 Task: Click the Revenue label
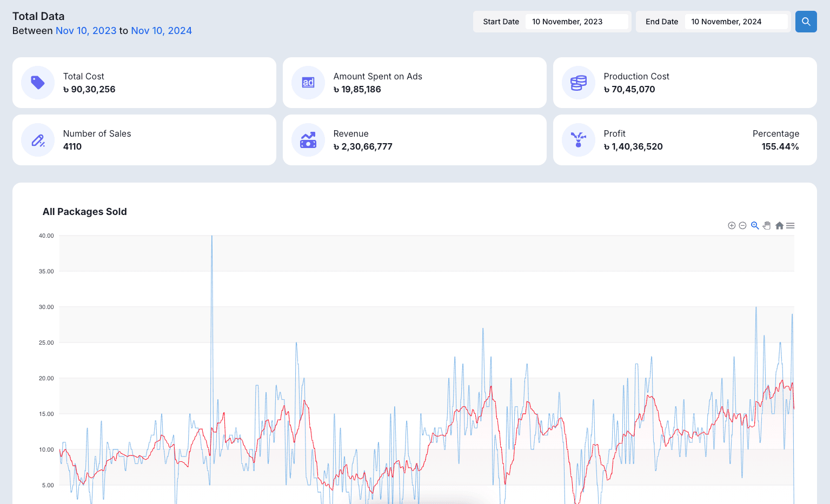pos(351,133)
